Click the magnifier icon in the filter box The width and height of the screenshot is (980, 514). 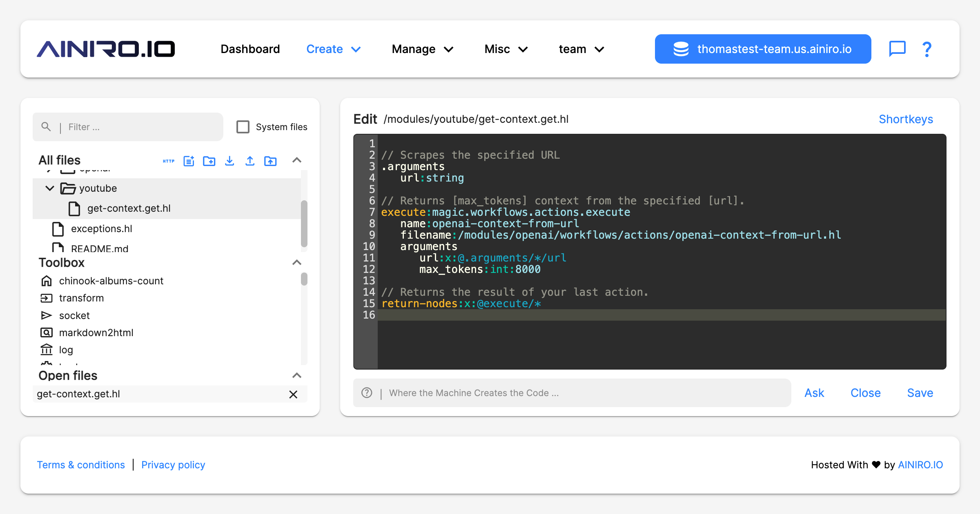pos(46,127)
